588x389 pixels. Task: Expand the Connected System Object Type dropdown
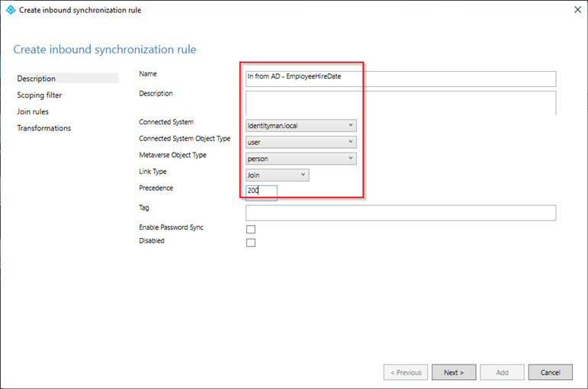coord(301,142)
